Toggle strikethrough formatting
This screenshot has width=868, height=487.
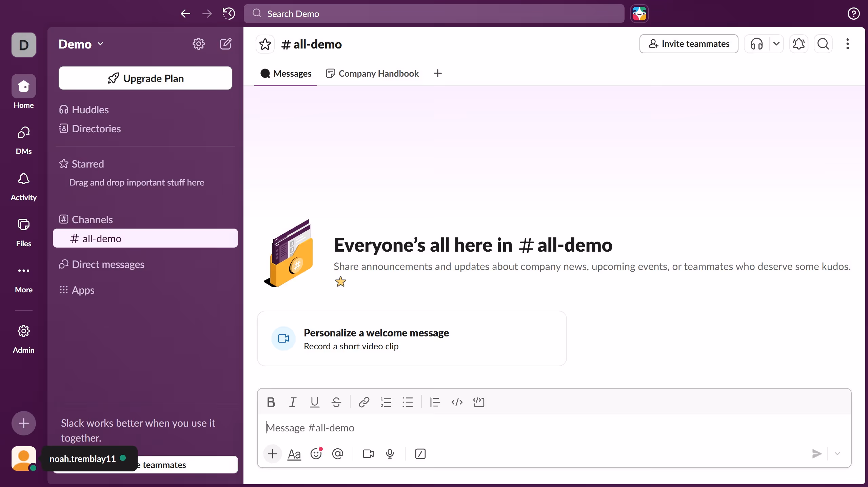[336, 402]
